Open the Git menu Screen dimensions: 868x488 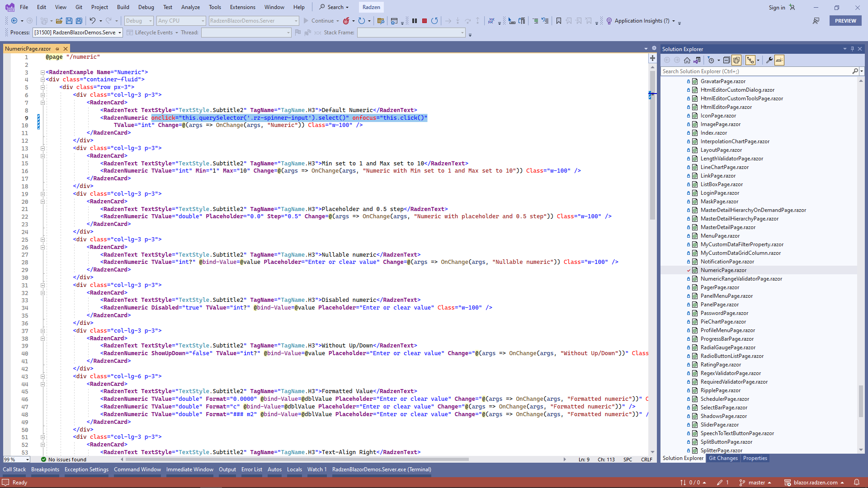click(79, 7)
